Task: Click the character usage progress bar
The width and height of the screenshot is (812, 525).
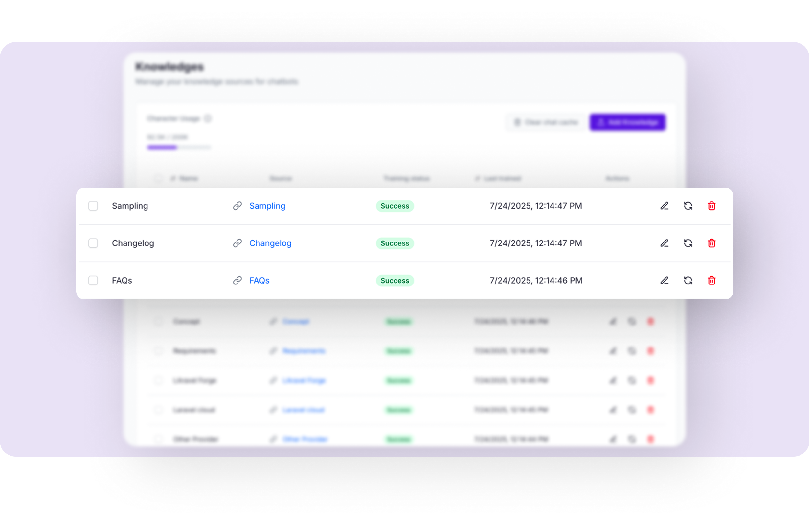Action: pos(179,148)
